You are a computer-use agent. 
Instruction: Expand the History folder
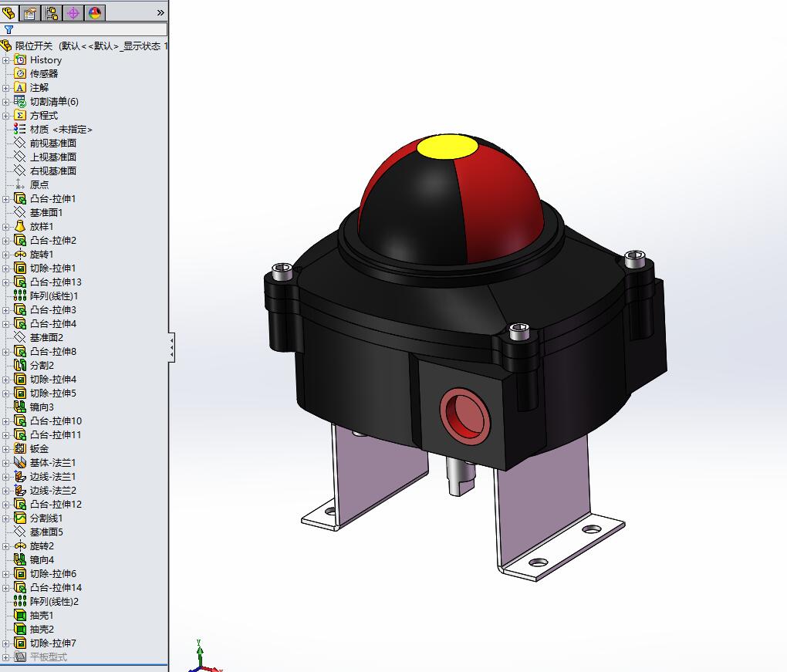pos(5,60)
